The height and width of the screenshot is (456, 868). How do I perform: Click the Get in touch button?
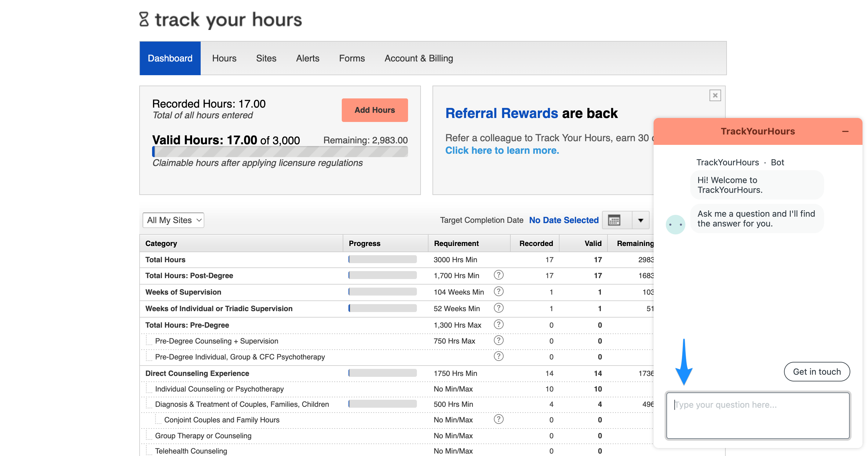(817, 372)
